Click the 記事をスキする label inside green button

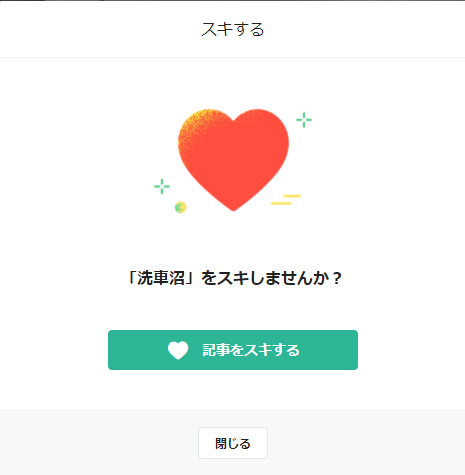pyautogui.click(x=251, y=350)
